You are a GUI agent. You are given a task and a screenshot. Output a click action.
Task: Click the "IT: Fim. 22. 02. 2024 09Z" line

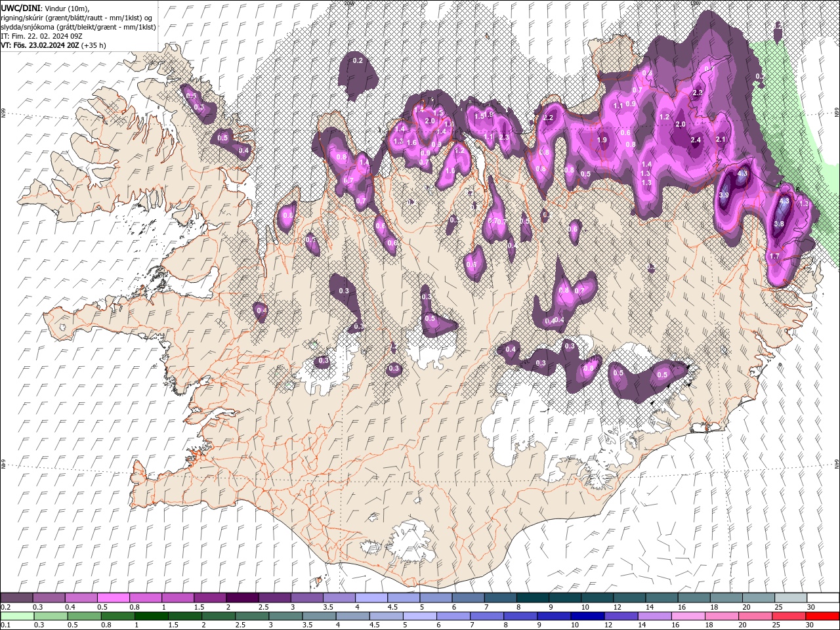(x=41, y=36)
